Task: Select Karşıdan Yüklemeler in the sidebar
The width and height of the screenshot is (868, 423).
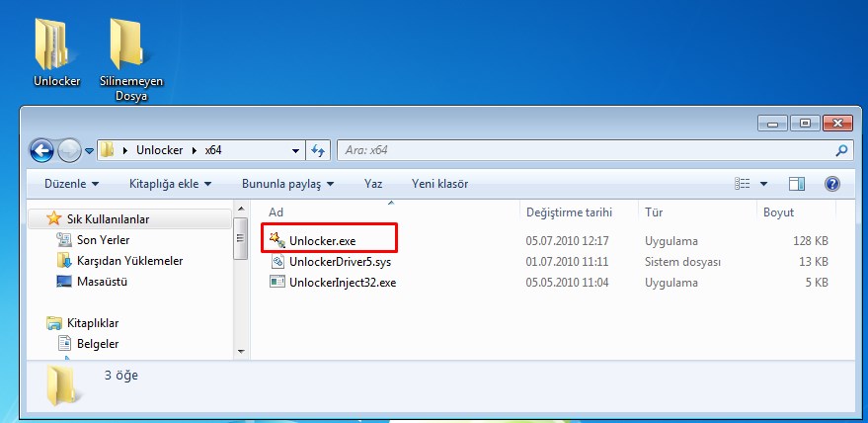Action: (128, 261)
